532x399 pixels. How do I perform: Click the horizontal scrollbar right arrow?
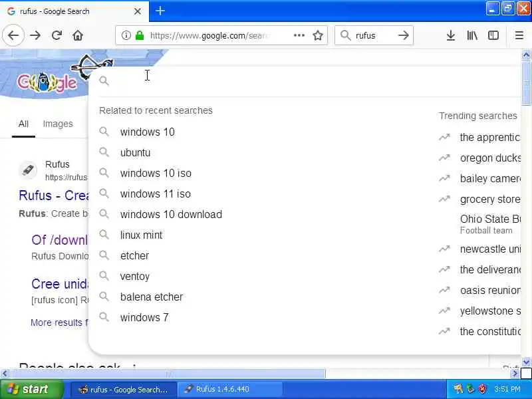[x=515, y=374]
